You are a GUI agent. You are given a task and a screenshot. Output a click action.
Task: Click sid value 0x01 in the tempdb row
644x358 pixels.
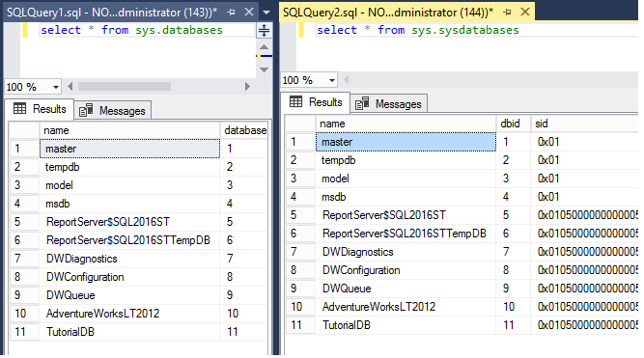tap(584, 160)
